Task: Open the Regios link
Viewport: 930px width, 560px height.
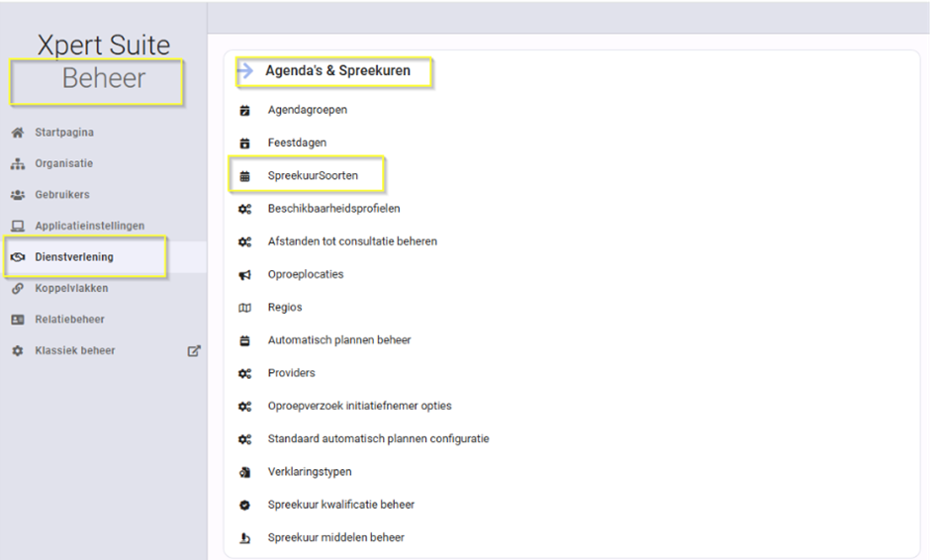Action: [x=285, y=308]
